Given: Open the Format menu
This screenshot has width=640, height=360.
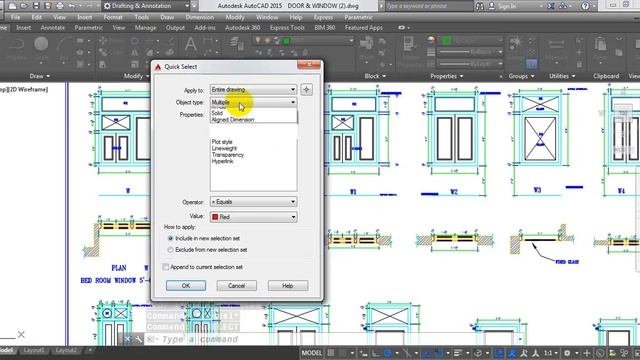Looking at the screenshot, I should [113, 17].
